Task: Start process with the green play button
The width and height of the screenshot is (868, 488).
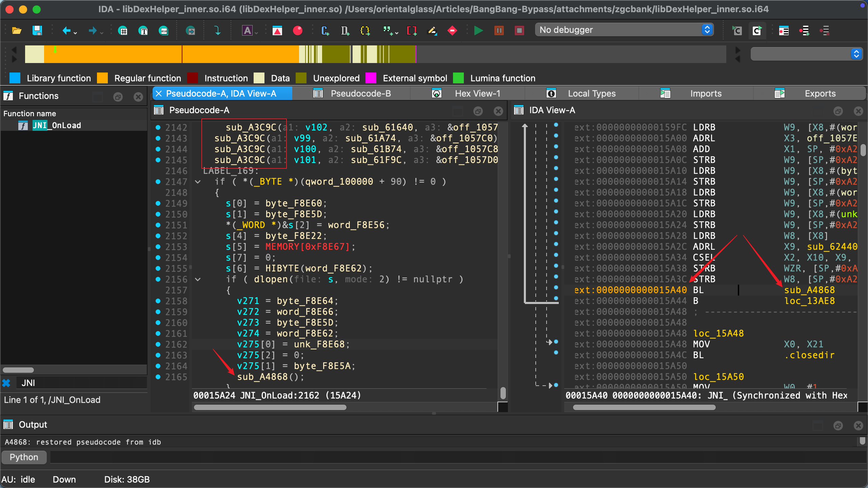Action: point(478,31)
